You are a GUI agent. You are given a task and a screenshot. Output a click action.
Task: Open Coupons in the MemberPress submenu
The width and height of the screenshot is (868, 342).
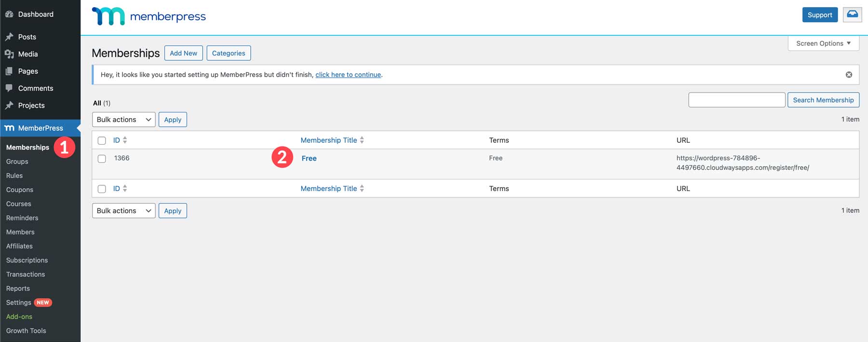pyautogui.click(x=20, y=190)
